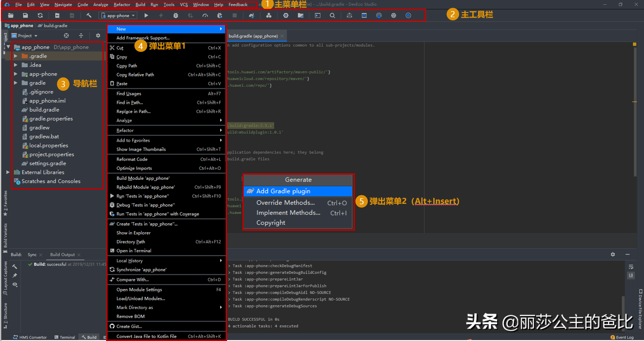644x341 pixels.
Task: Open the Navigate menu in menu bar
Action: click(x=63, y=5)
